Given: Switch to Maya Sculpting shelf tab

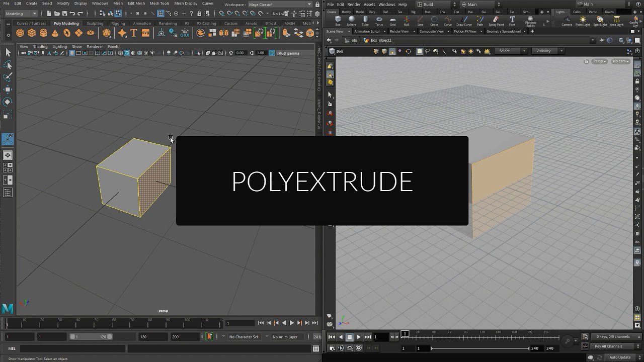Looking at the screenshot, I should (95, 23).
